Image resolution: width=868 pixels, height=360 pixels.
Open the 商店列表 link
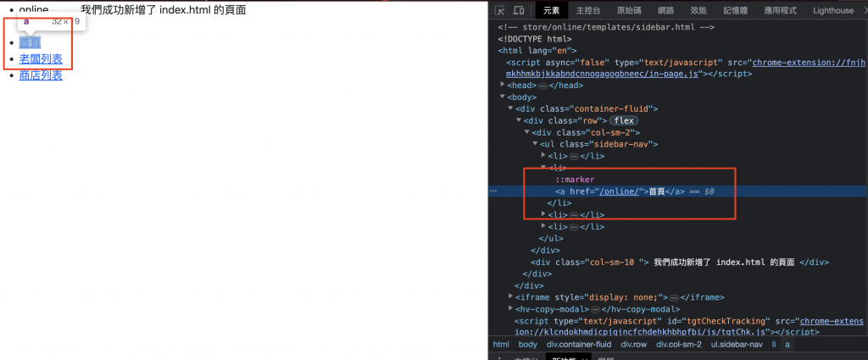[x=41, y=75]
